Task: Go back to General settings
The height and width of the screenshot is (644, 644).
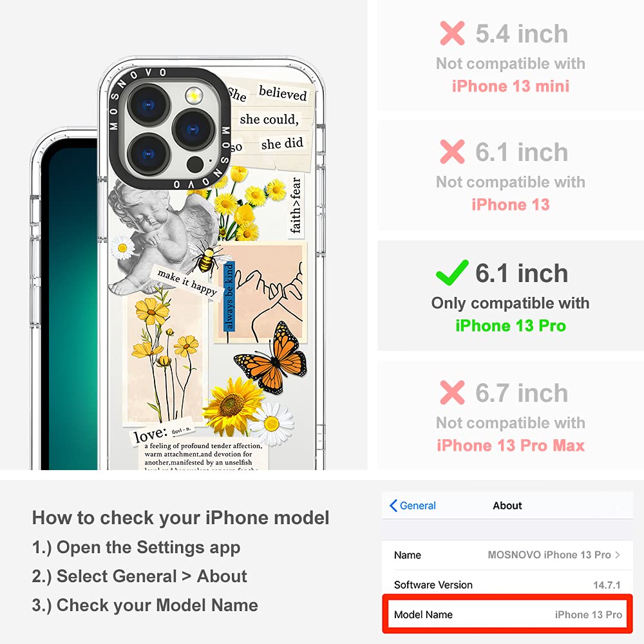Action: pyautogui.click(x=413, y=506)
